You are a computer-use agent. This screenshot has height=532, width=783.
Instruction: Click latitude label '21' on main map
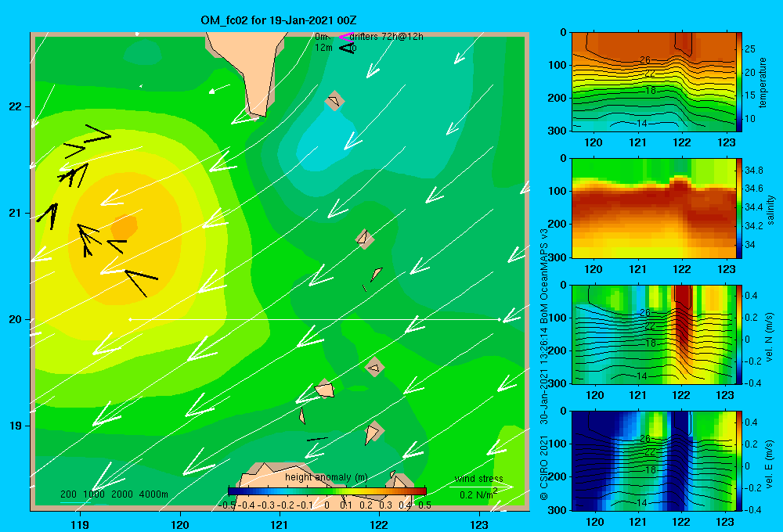15,213
